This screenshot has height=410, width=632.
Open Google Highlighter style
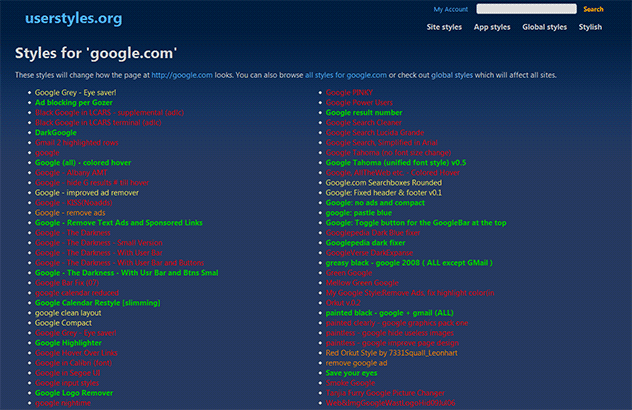pos(68,343)
